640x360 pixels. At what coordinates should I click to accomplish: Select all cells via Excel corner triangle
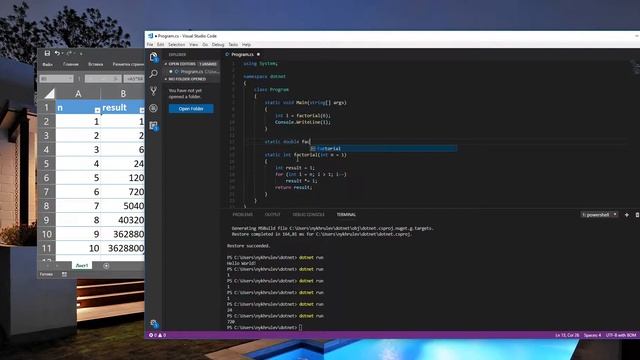pyautogui.click(x=49, y=94)
